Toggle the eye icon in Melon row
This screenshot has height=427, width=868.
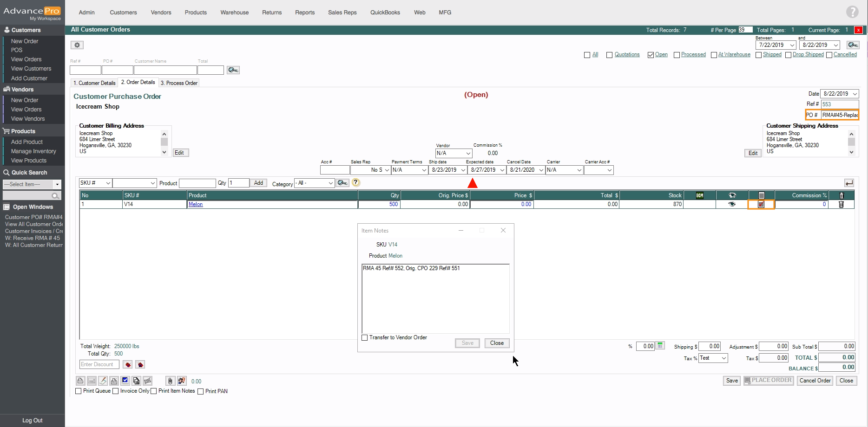[x=732, y=204]
